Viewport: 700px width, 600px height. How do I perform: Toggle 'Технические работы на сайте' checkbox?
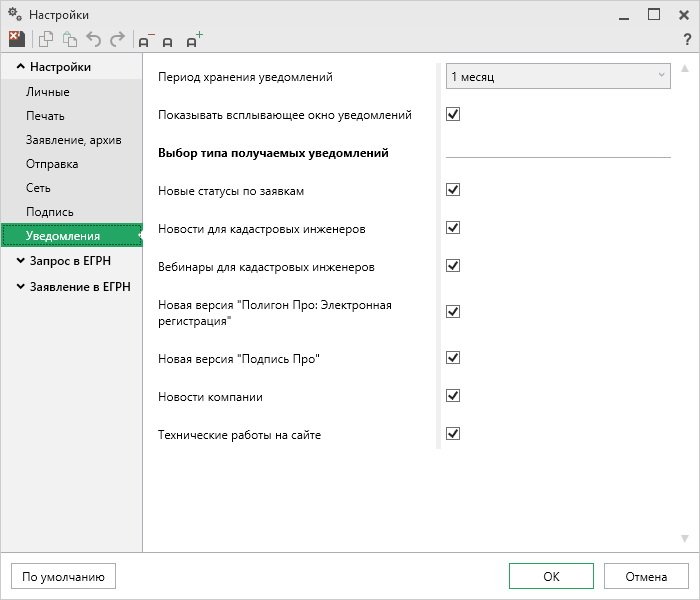click(453, 433)
